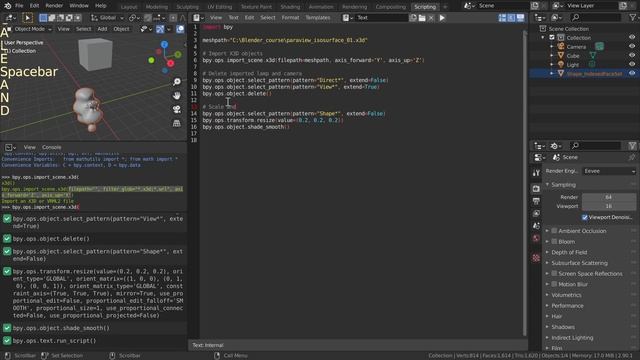640x360 pixels.
Task: Open the View Layer properties tab
Action: coord(536,213)
